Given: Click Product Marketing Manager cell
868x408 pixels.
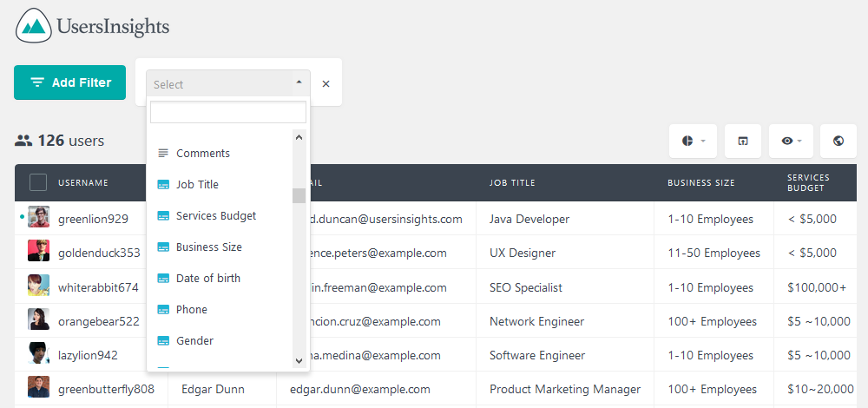Looking at the screenshot, I should click(x=565, y=390).
